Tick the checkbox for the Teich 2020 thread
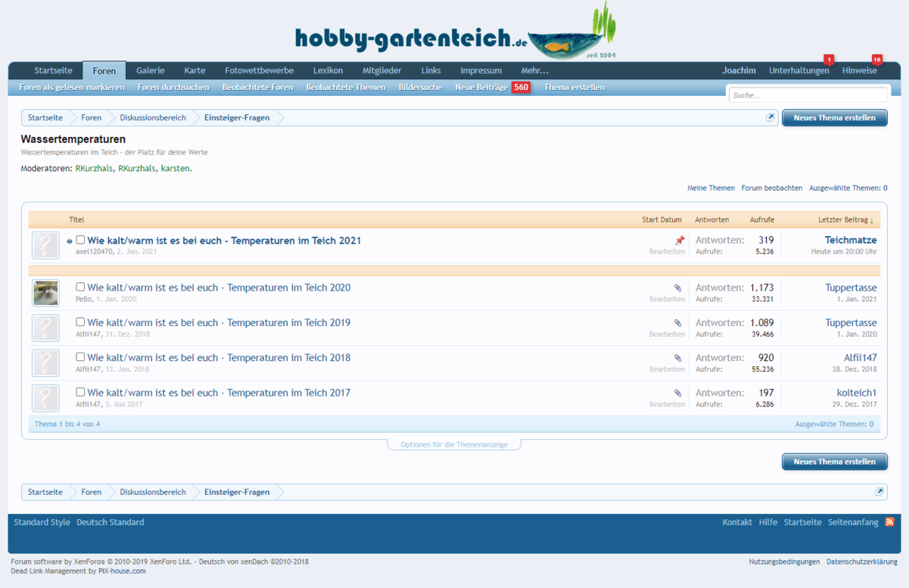Screen dimensions: 909x588 click(x=80, y=287)
